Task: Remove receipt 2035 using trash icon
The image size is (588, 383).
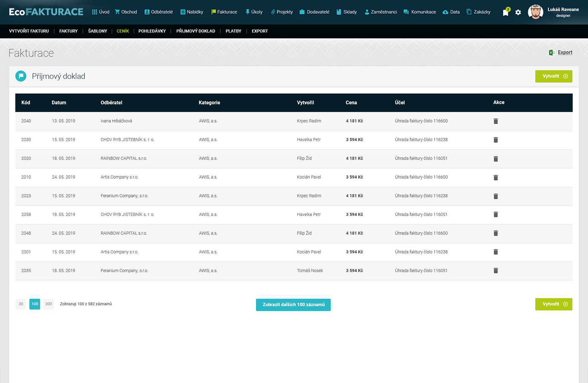Action: coord(496,271)
